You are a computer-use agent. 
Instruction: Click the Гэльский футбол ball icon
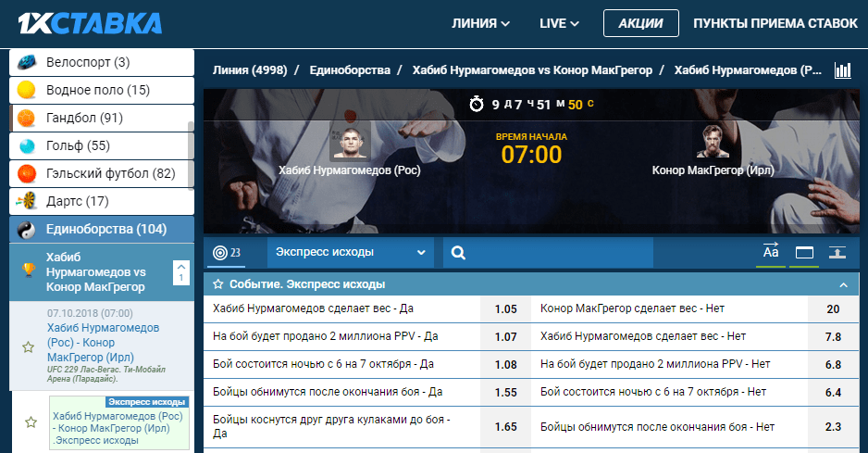tap(27, 173)
